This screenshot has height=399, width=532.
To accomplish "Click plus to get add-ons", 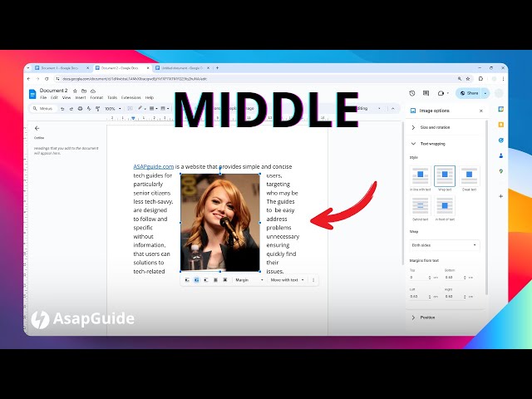I will (x=500, y=196).
